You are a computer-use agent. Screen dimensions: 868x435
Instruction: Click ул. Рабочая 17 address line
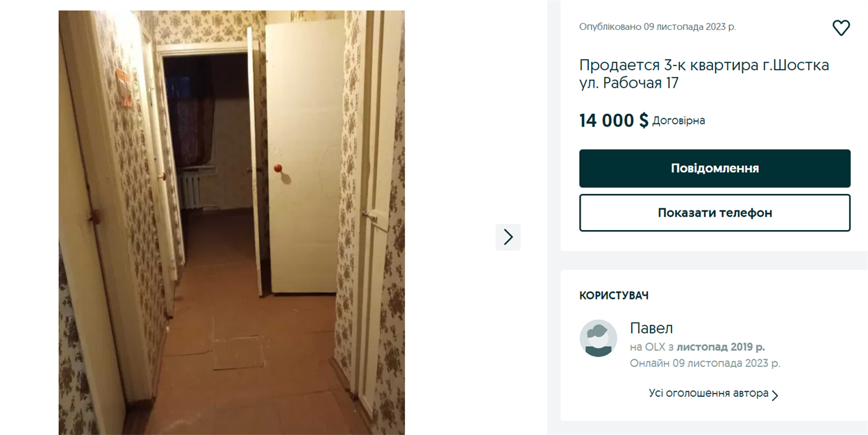629,83
